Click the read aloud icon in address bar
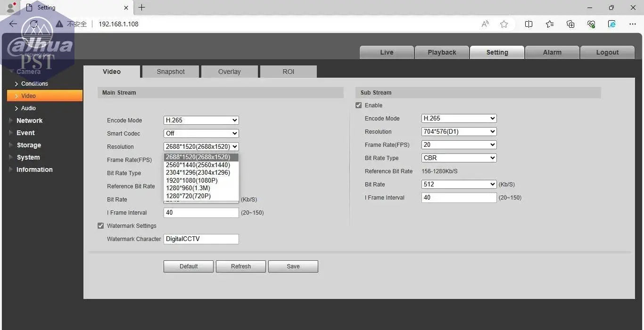This screenshot has width=644, height=330. [485, 24]
